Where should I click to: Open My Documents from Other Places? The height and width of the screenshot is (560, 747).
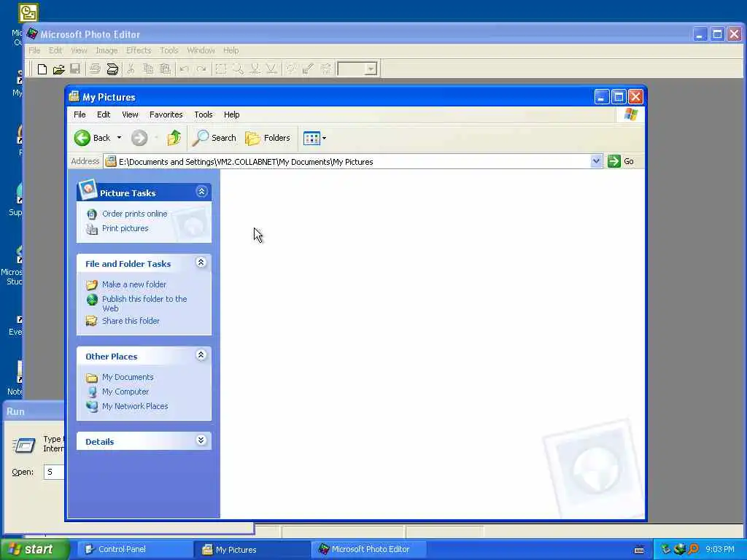[128, 377]
